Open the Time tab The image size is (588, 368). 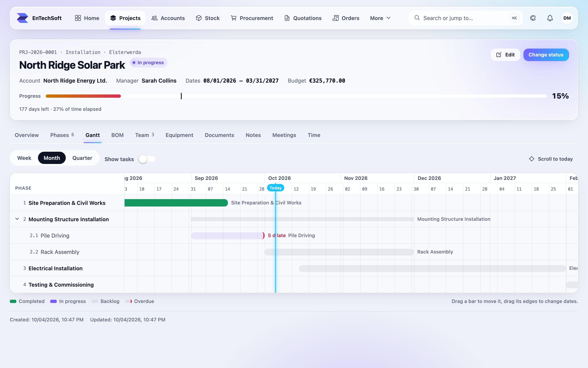click(x=314, y=135)
